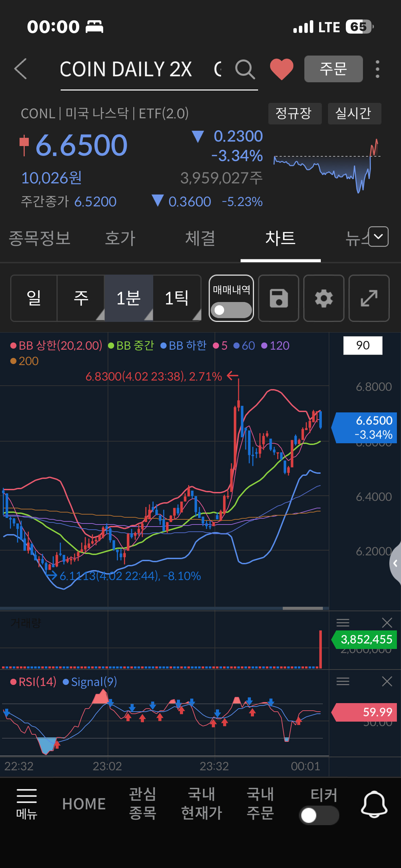
Task: Open RSI panel hamburger menu icon
Action: 343,681
